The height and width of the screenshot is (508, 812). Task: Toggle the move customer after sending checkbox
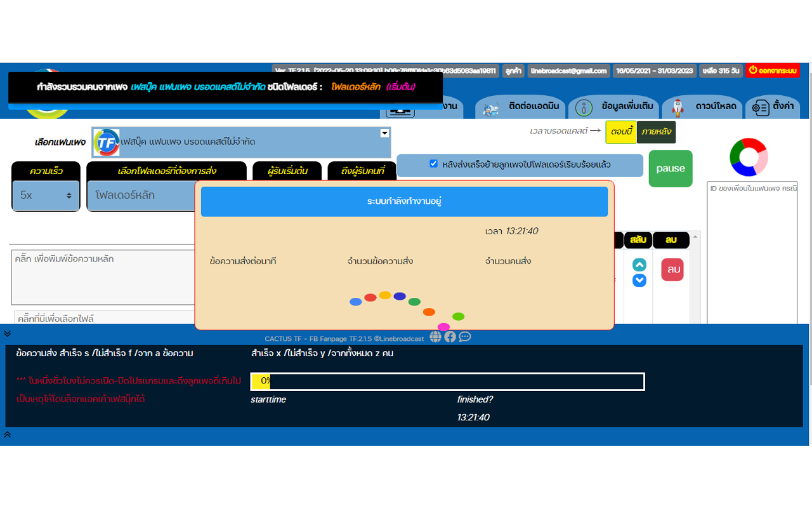[x=434, y=164]
